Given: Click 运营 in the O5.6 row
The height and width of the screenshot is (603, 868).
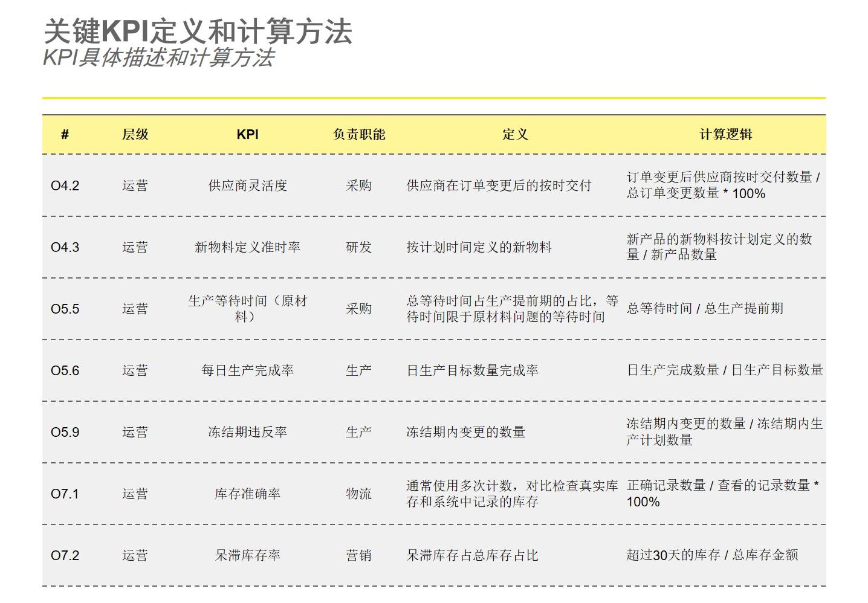Looking at the screenshot, I should coord(135,370).
